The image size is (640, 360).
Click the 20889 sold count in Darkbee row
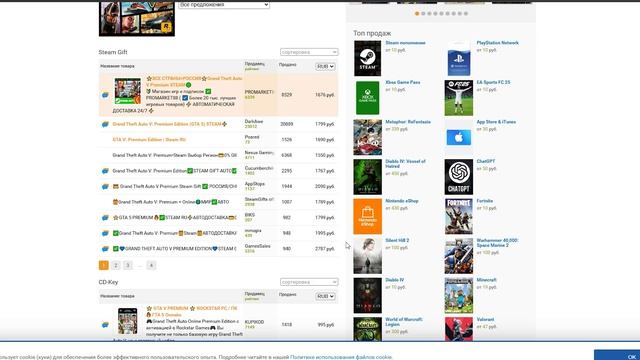coord(287,124)
